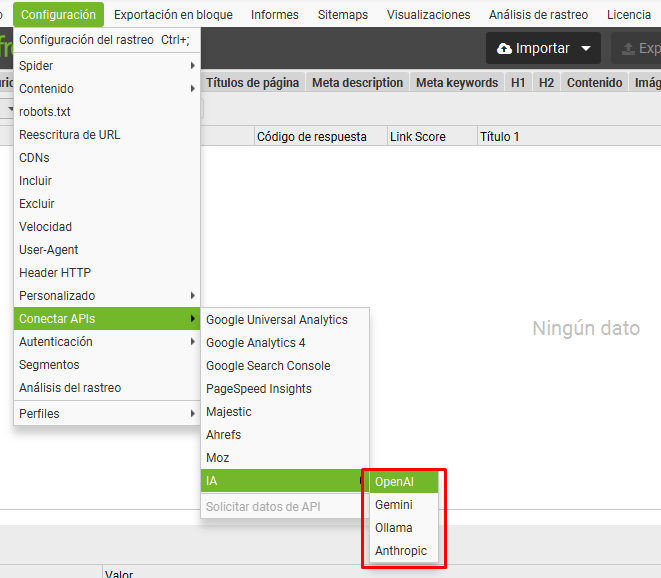Expand the Contenido submenu
This screenshot has height=578, width=661.
106,89
